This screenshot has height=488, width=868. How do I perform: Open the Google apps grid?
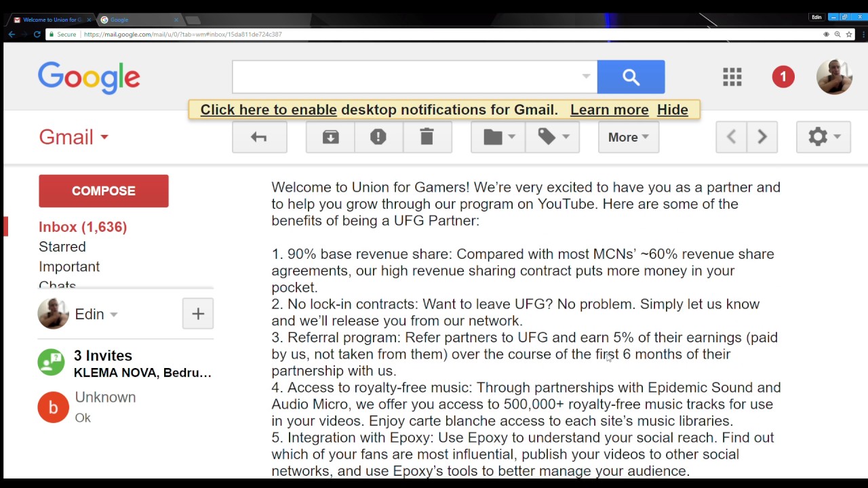coord(732,77)
